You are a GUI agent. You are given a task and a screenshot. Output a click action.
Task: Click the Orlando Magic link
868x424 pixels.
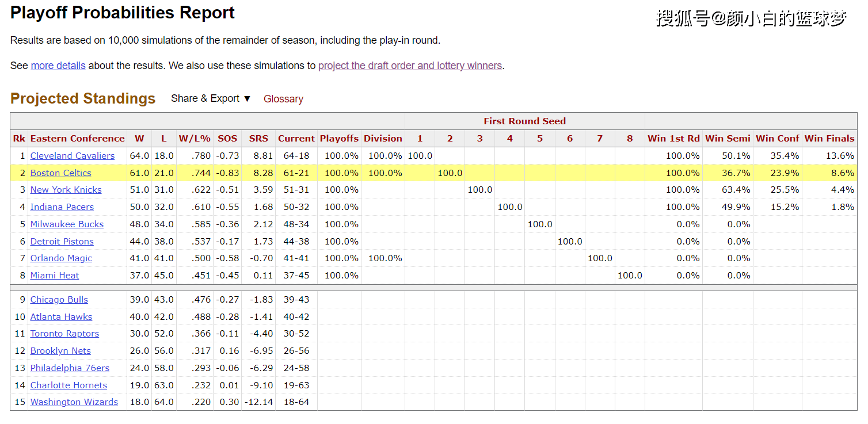[61, 258]
